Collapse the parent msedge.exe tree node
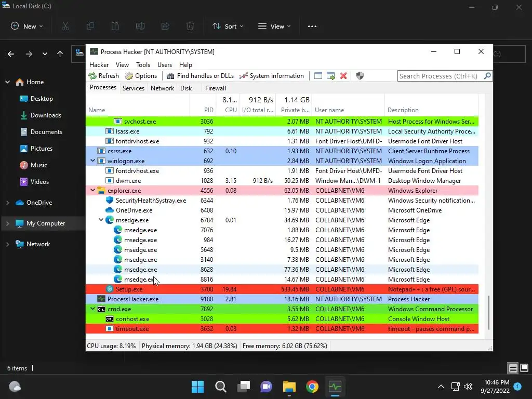This screenshot has height=399, width=532. [x=101, y=220]
